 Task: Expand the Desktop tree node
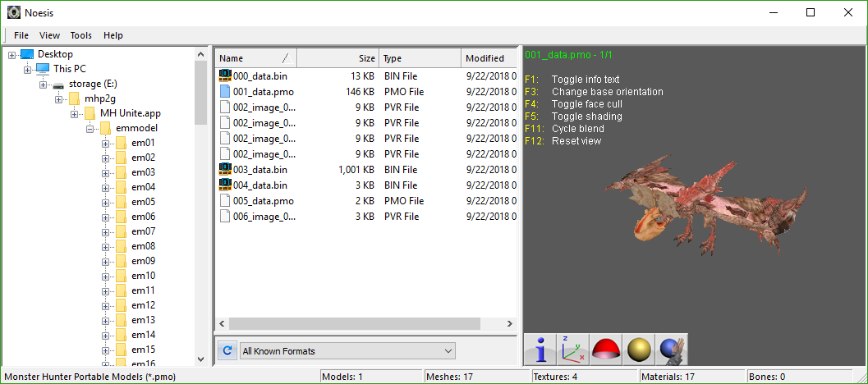coord(11,55)
